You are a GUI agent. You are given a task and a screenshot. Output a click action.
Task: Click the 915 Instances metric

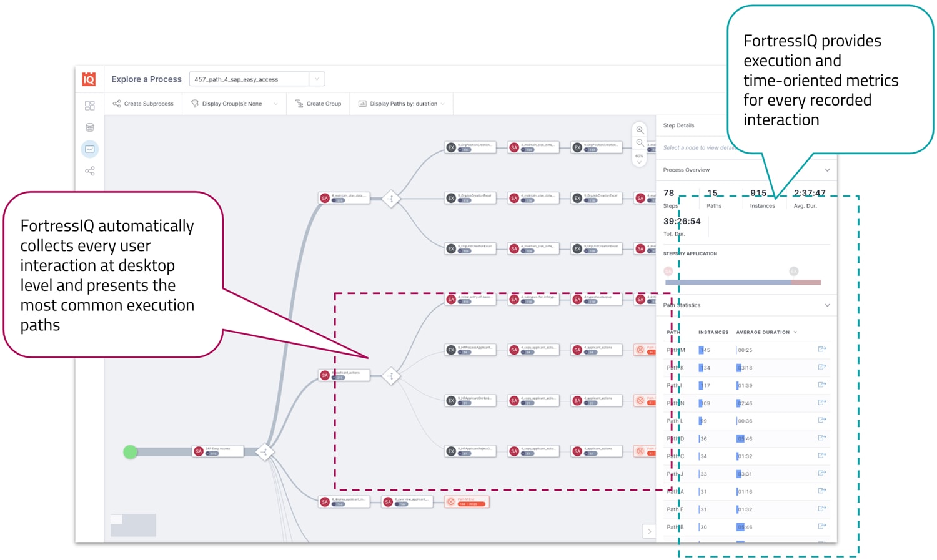[761, 199]
